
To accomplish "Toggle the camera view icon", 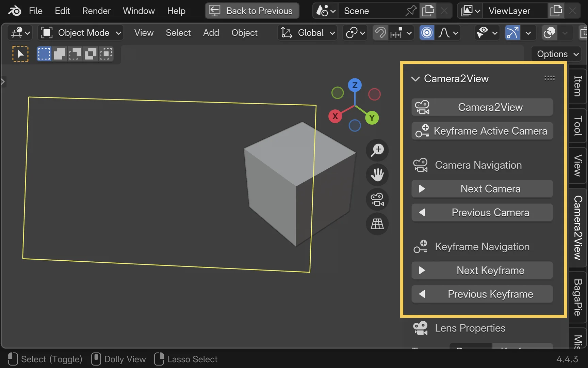I will (377, 199).
